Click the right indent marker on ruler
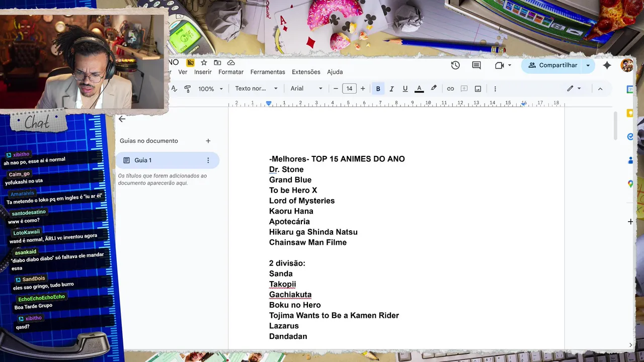Viewport: 644px width, 362px height. [524, 103]
